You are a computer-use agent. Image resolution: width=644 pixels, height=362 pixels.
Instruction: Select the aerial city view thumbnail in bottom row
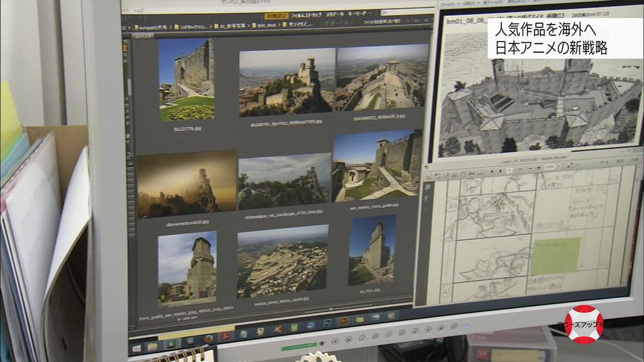282,261
